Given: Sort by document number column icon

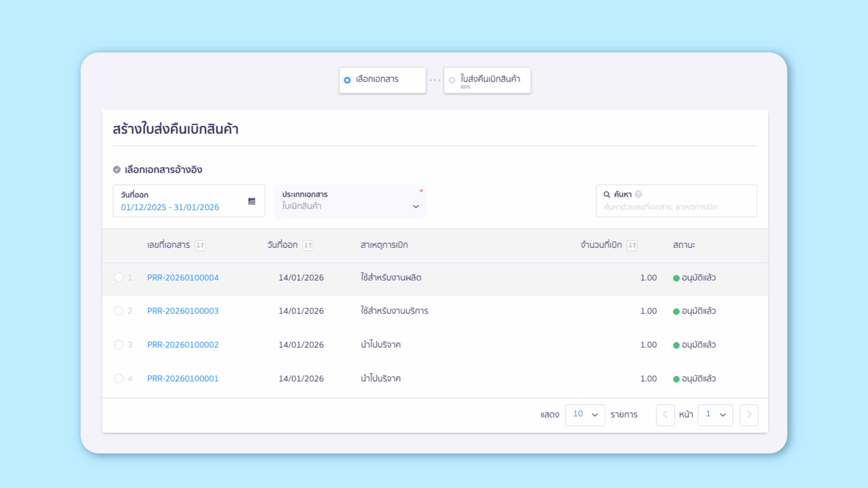Looking at the screenshot, I should click(x=200, y=245).
